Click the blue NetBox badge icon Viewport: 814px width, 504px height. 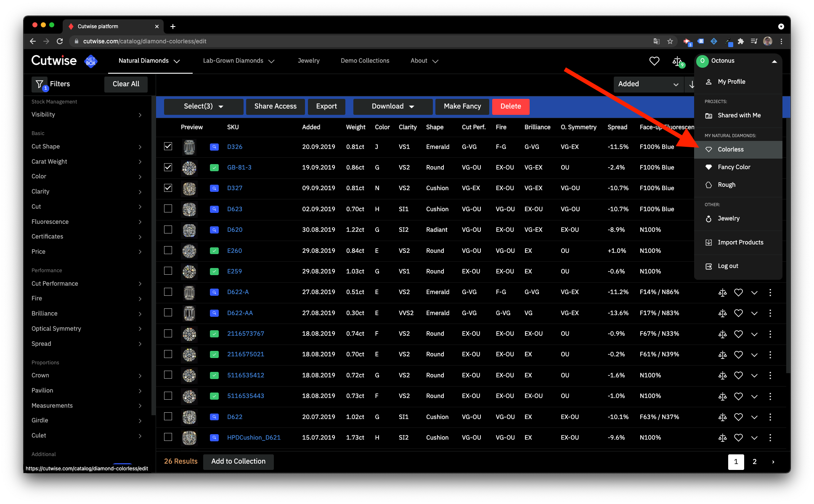coord(91,61)
